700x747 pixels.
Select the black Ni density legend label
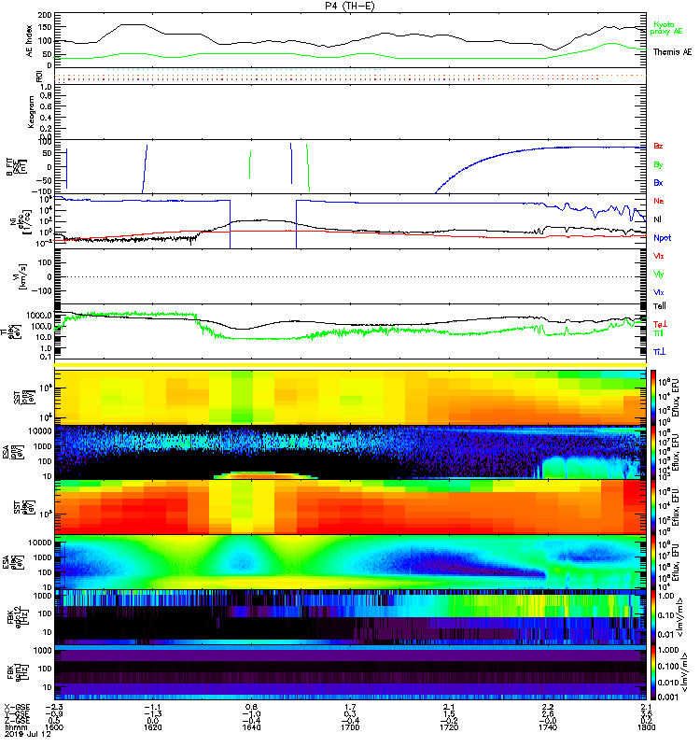pyautogui.click(x=657, y=219)
